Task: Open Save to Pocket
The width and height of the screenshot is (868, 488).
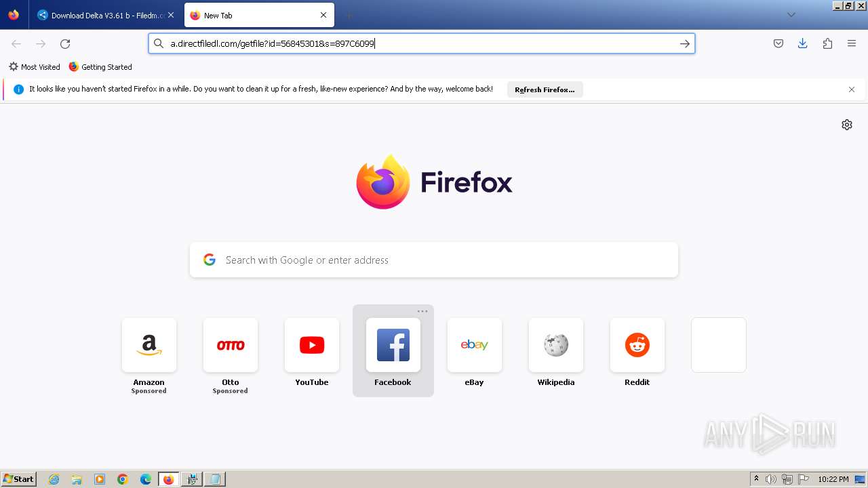Action: point(778,43)
